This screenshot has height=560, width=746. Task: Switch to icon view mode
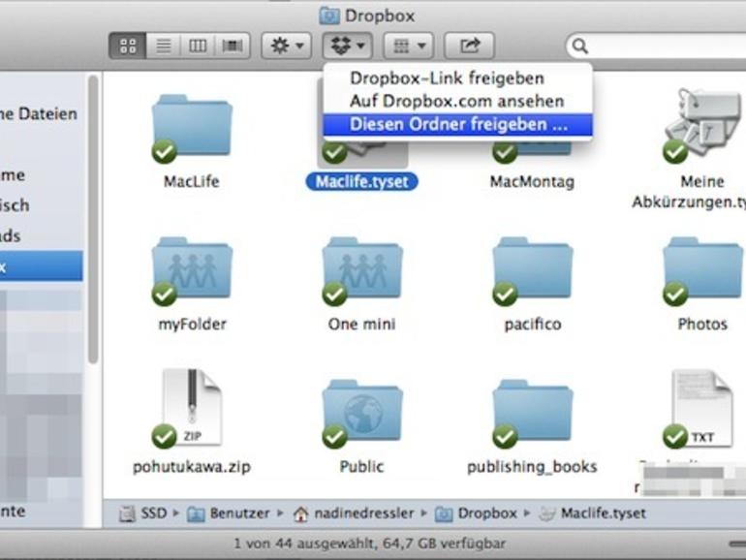(x=128, y=46)
